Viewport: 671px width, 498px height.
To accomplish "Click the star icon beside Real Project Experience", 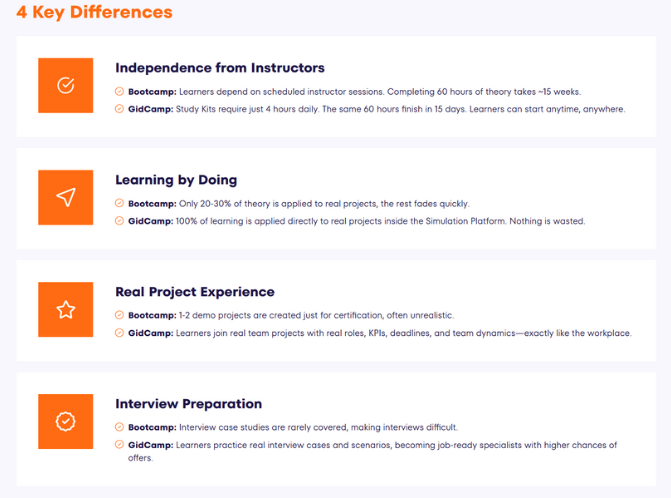I will (x=66, y=310).
